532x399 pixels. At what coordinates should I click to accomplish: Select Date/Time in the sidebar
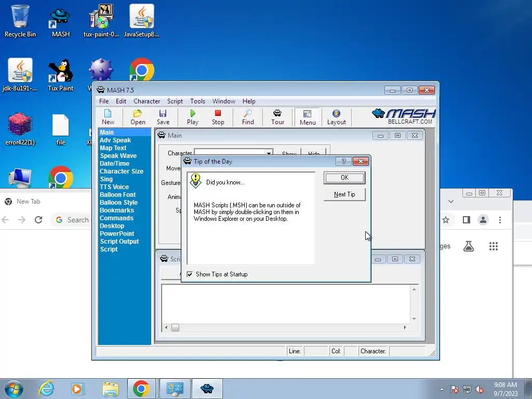114,164
